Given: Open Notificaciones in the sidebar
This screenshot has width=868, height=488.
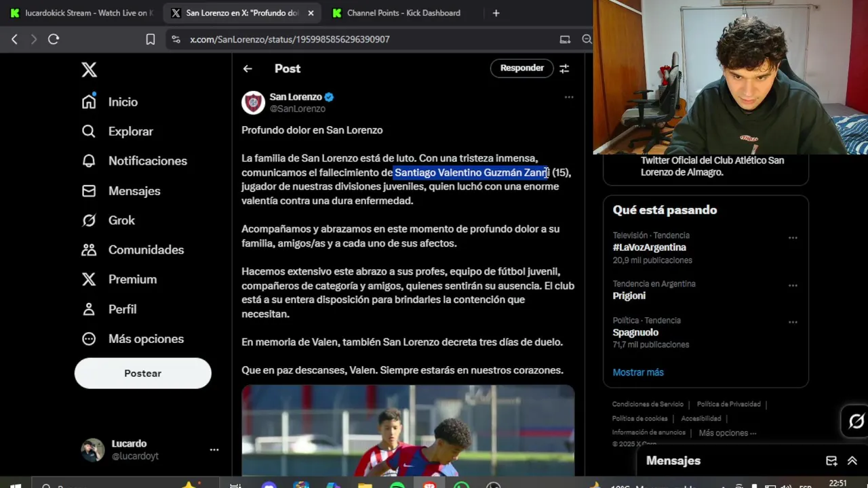Looking at the screenshot, I should click(x=134, y=161).
